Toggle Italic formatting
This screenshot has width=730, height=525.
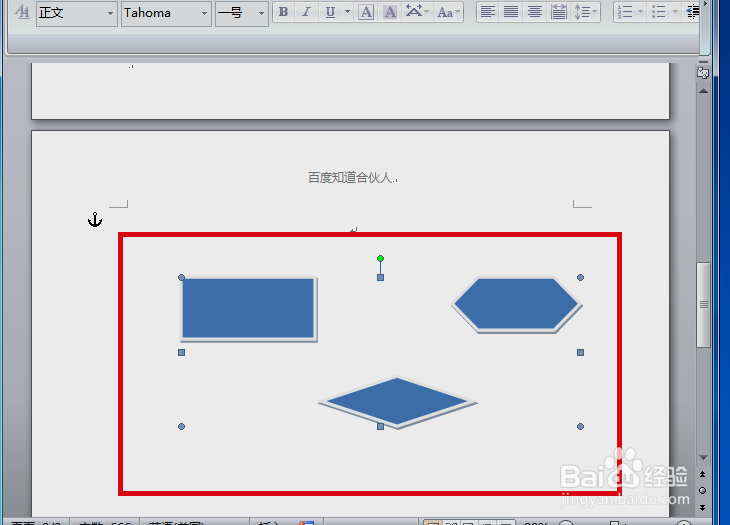tap(306, 12)
